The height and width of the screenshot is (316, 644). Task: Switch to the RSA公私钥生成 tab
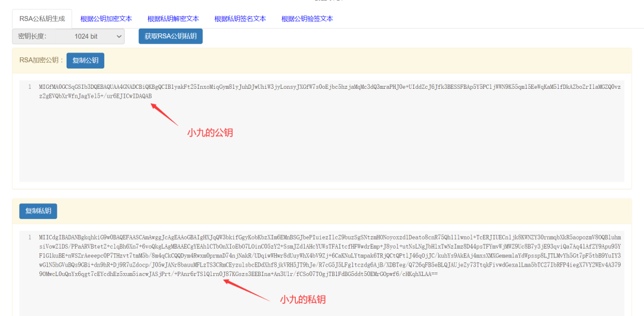point(42,18)
